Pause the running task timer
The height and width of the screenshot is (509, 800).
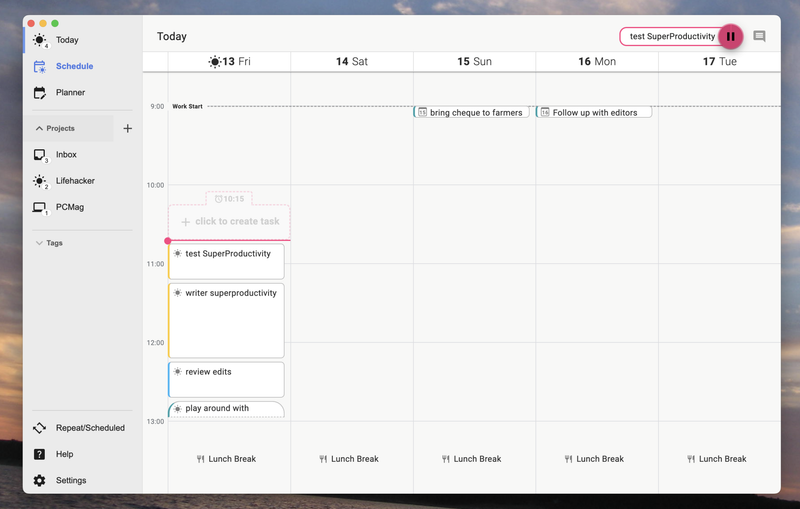731,37
